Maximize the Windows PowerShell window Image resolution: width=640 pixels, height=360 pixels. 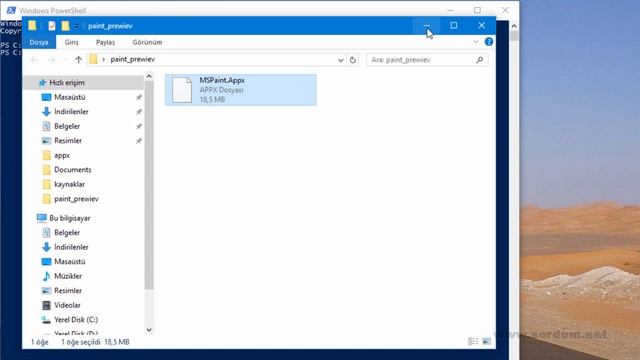pos(477,10)
